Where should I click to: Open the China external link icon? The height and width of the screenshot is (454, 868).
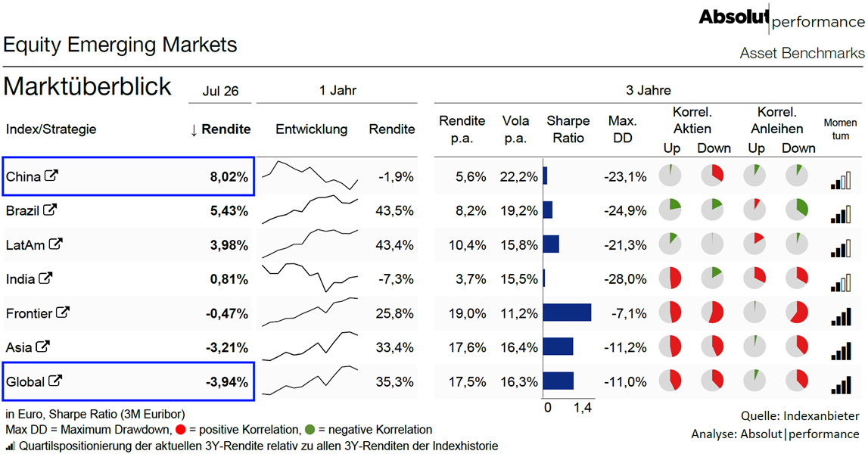[51, 176]
